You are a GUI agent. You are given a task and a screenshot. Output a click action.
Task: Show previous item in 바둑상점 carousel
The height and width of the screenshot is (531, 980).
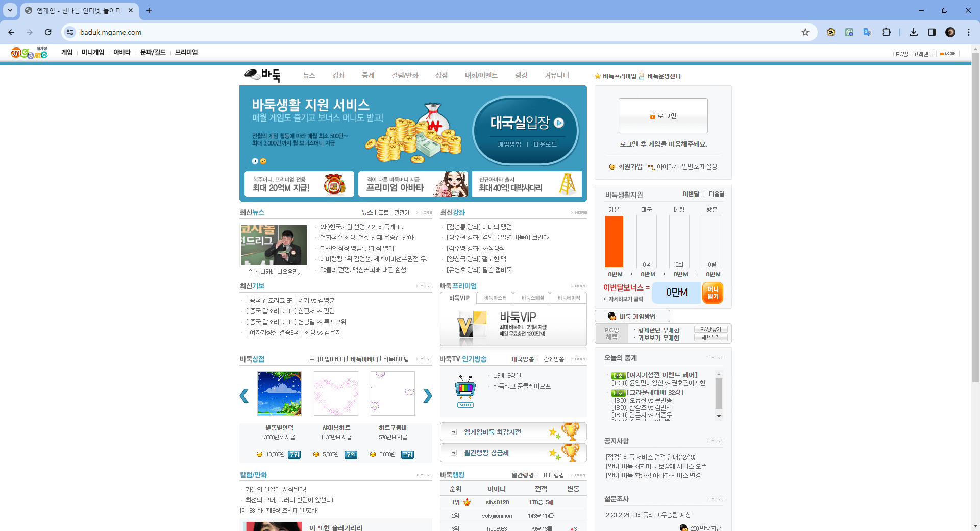244,396
